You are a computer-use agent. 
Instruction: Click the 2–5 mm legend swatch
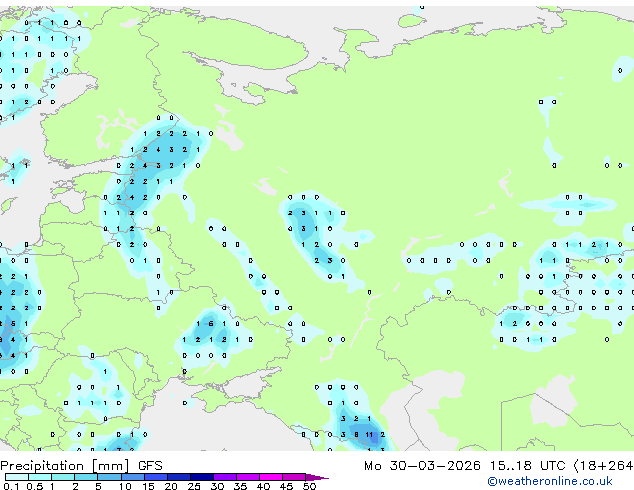click(x=86, y=477)
